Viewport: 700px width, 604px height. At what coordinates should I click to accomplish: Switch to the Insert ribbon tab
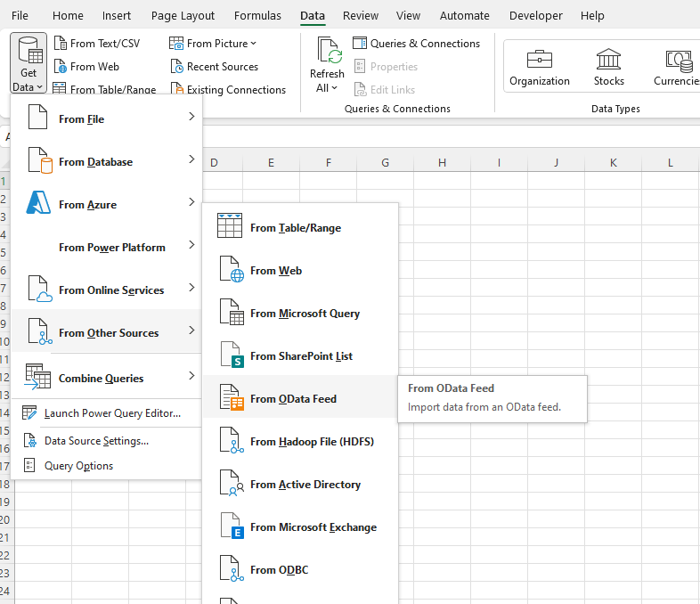pos(117,16)
